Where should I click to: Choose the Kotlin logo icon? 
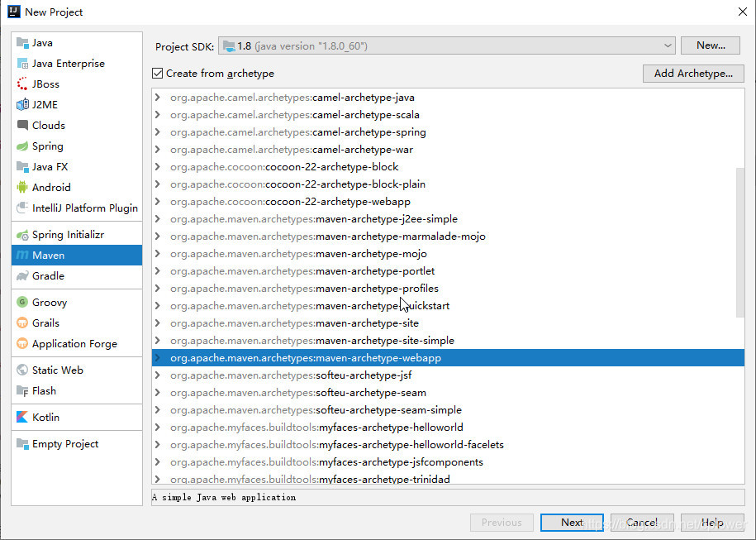point(22,418)
